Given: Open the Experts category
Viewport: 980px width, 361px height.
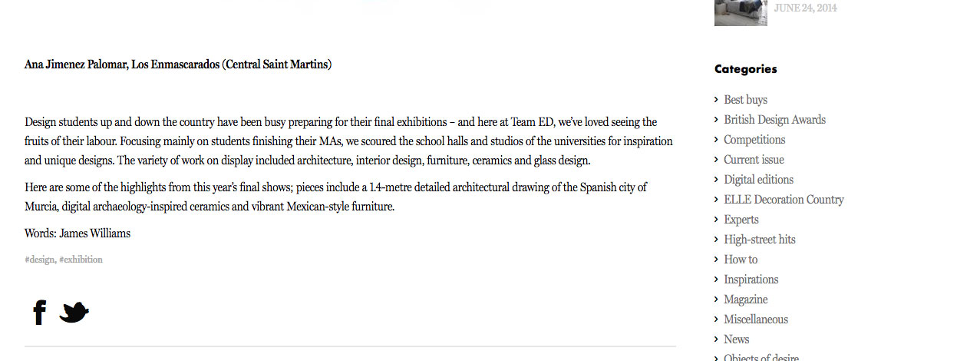Looking at the screenshot, I should point(741,220).
